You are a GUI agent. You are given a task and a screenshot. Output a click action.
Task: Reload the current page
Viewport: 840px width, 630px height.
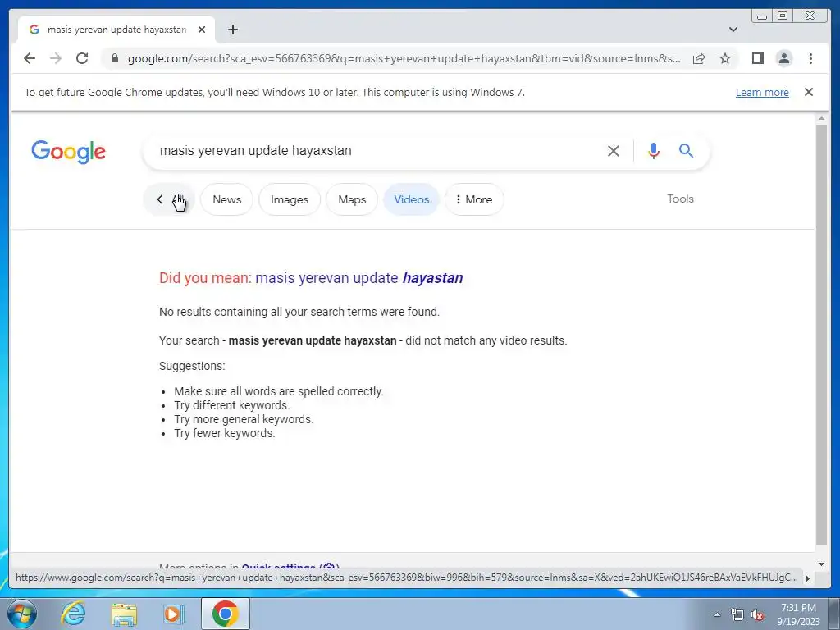tap(82, 58)
